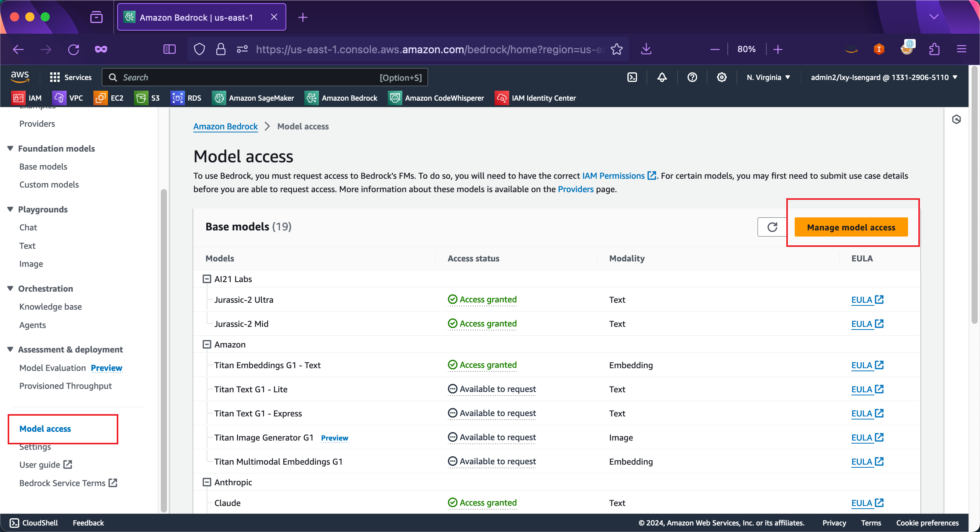Open the browser shield tracking protection icon
The height and width of the screenshot is (532, 980).
pyautogui.click(x=199, y=49)
